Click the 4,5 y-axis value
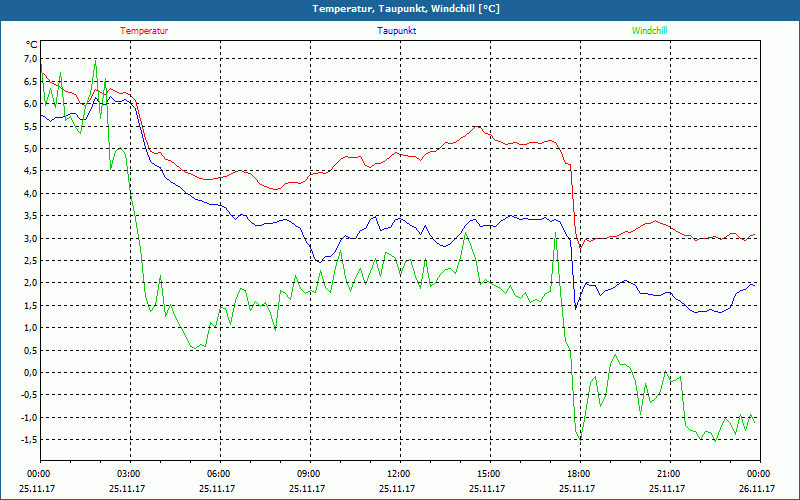The height and width of the screenshot is (500, 800). coord(31,171)
